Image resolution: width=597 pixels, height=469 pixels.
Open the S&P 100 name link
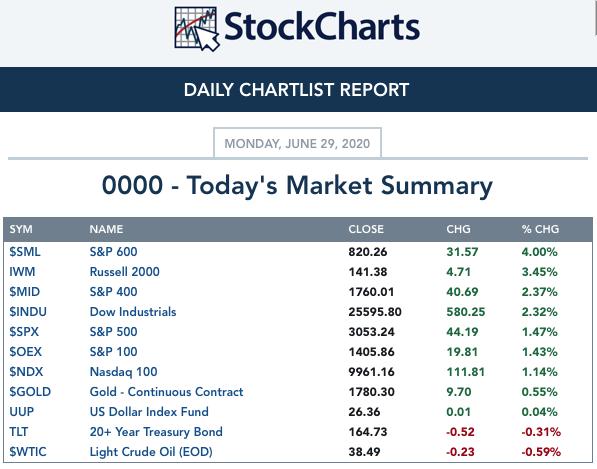pyautogui.click(x=113, y=352)
